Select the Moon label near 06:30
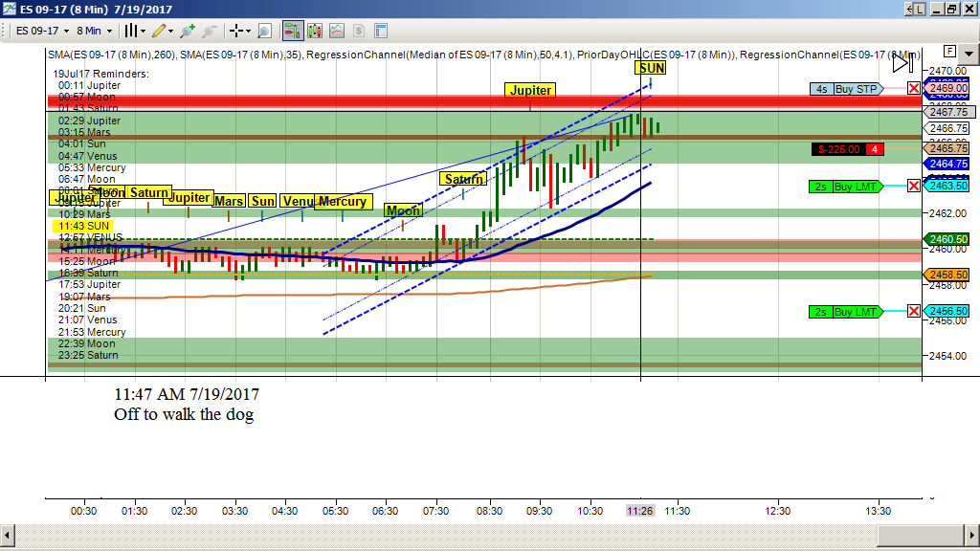 tap(403, 210)
